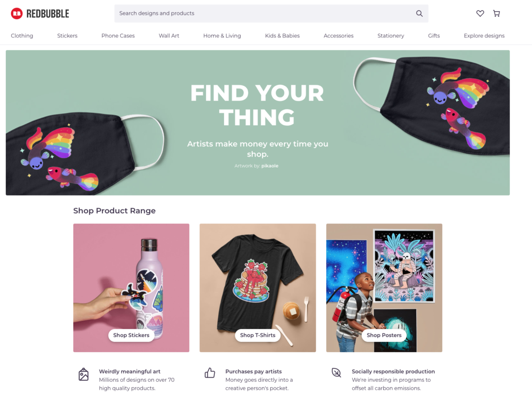Viewport: 532px width, 401px height.
Task: Select Kids & Babies category
Action: (282, 35)
